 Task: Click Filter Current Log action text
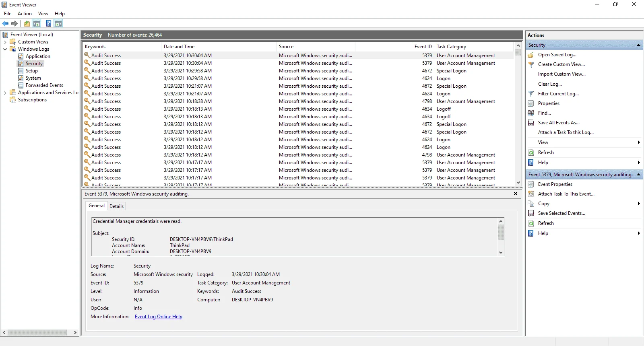click(x=558, y=94)
